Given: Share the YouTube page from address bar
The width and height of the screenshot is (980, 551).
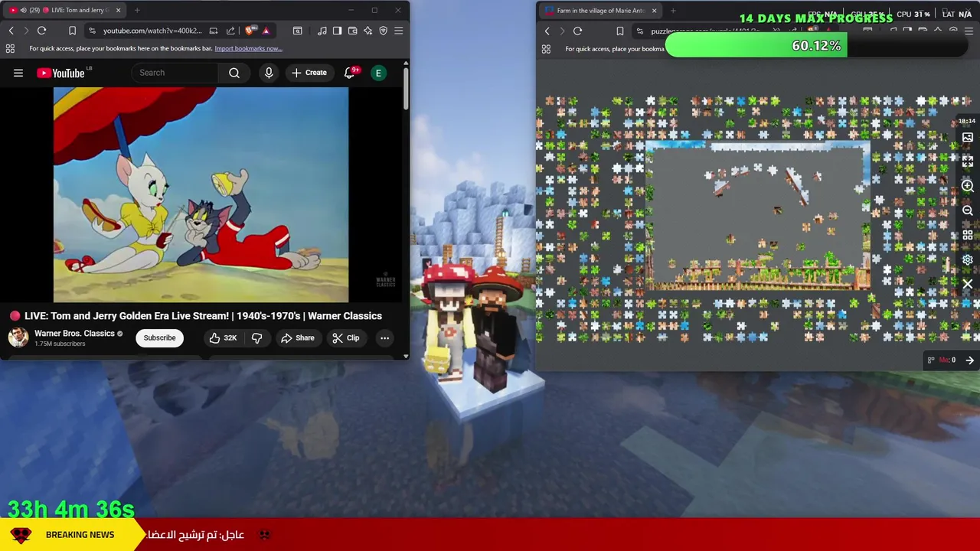Looking at the screenshot, I should tap(230, 31).
